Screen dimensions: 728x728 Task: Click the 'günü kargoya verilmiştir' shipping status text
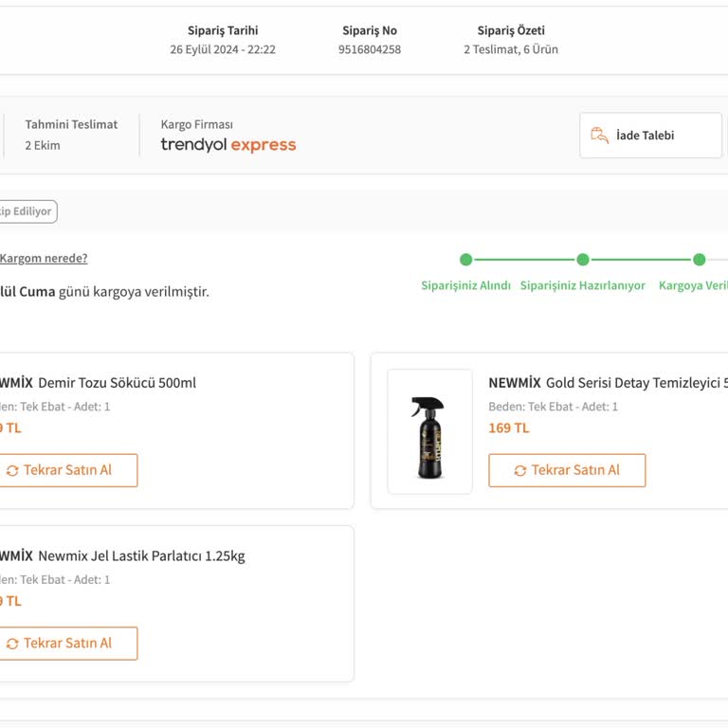134,292
